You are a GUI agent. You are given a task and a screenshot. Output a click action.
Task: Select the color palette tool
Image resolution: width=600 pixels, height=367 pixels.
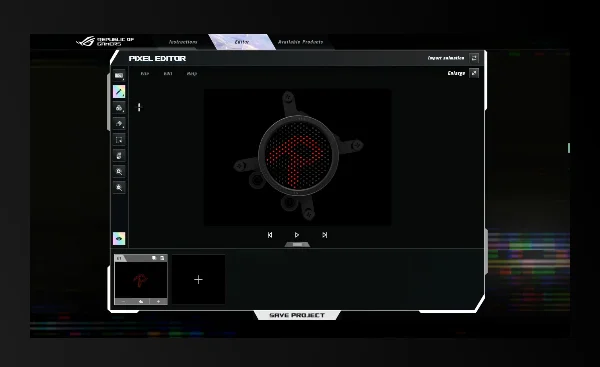pyautogui.click(x=119, y=108)
